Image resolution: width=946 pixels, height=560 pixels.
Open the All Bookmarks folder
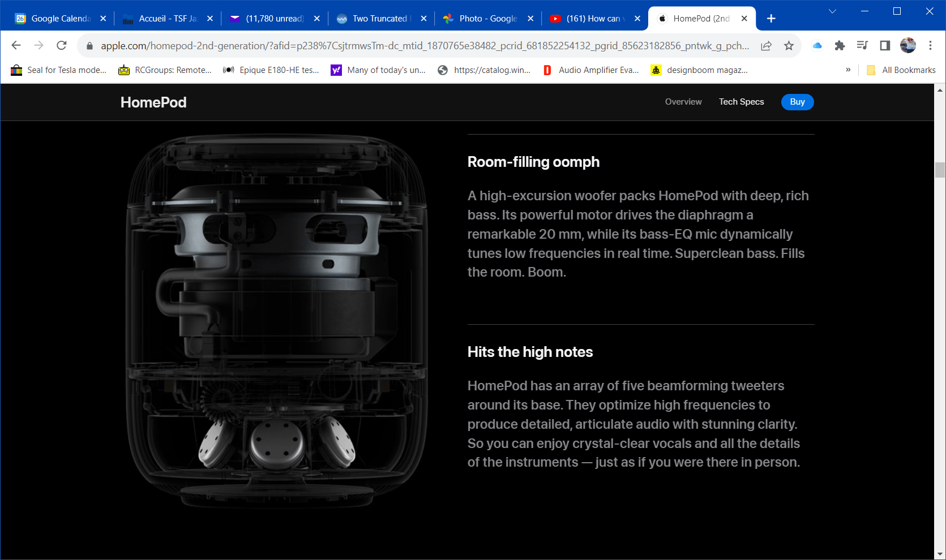click(901, 70)
